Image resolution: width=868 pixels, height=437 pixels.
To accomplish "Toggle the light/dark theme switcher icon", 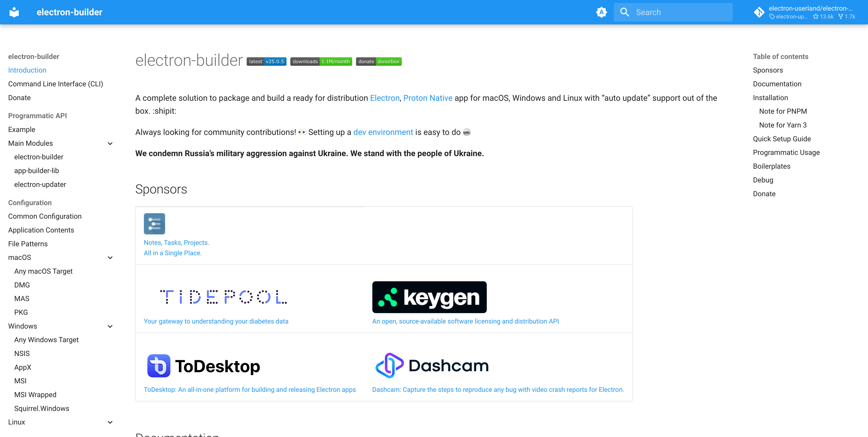I will click(601, 12).
